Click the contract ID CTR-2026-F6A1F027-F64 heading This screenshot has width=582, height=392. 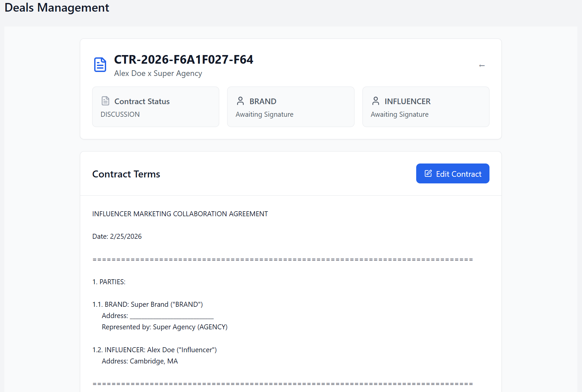tap(184, 60)
